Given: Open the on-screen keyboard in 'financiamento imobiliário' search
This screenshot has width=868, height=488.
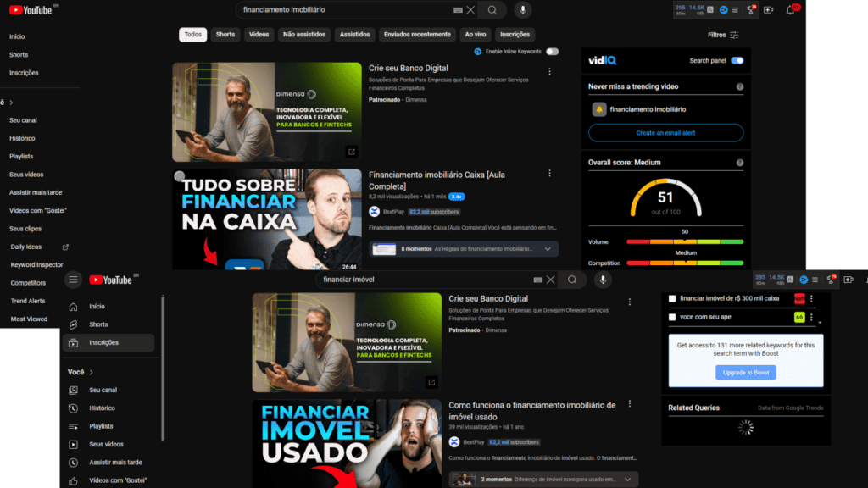Looking at the screenshot, I should (x=458, y=10).
